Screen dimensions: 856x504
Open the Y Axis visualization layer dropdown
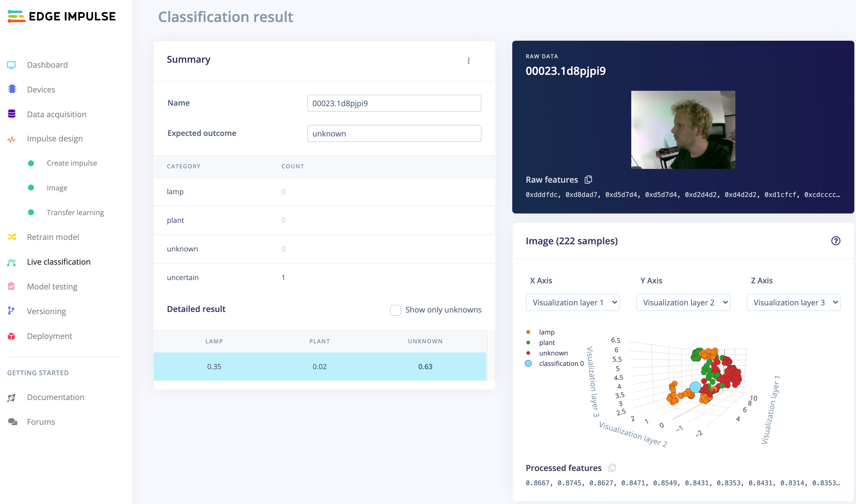683,302
